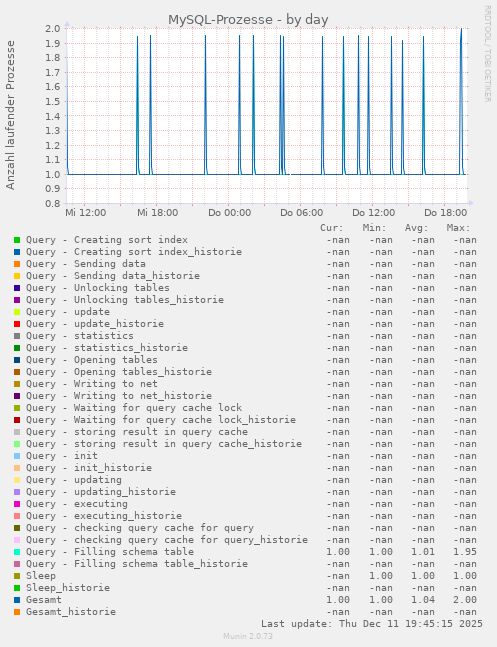Click the Do 18:00 time axis label

[x=446, y=213]
